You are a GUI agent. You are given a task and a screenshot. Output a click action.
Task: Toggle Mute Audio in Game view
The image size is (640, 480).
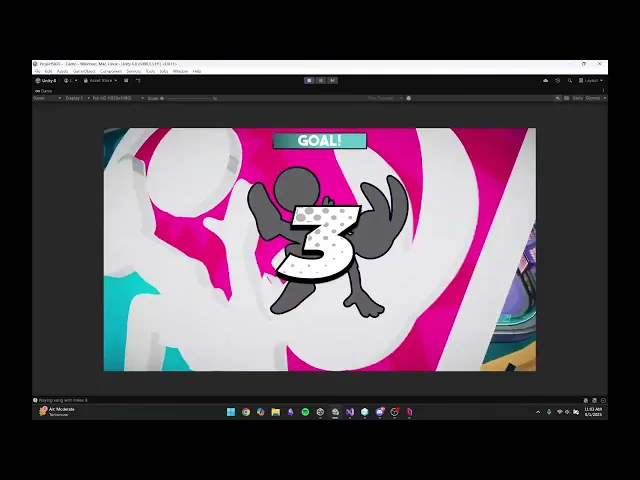[x=558, y=98]
